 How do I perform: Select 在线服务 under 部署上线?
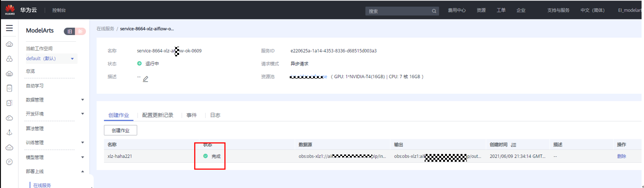(x=42, y=185)
